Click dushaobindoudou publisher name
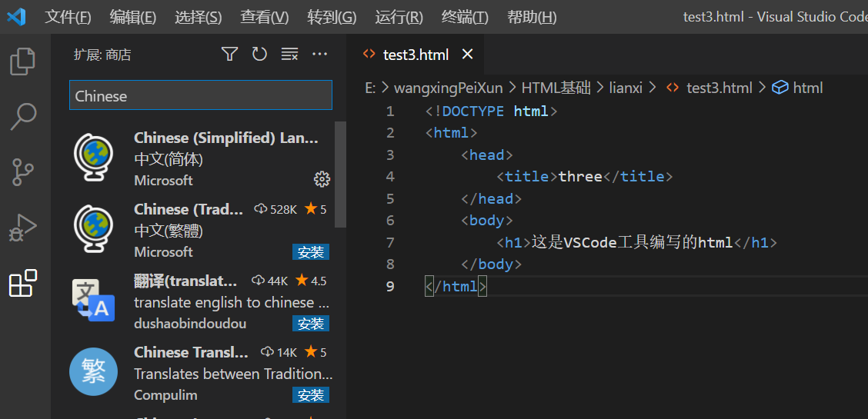Screen dimensions: 868x419 (190, 324)
